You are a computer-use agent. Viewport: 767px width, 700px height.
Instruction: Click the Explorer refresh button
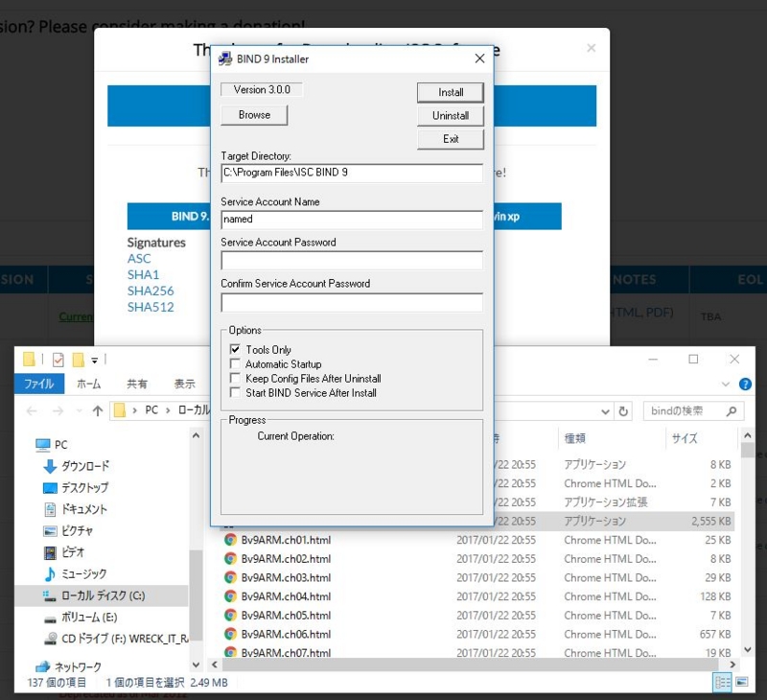tap(623, 411)
